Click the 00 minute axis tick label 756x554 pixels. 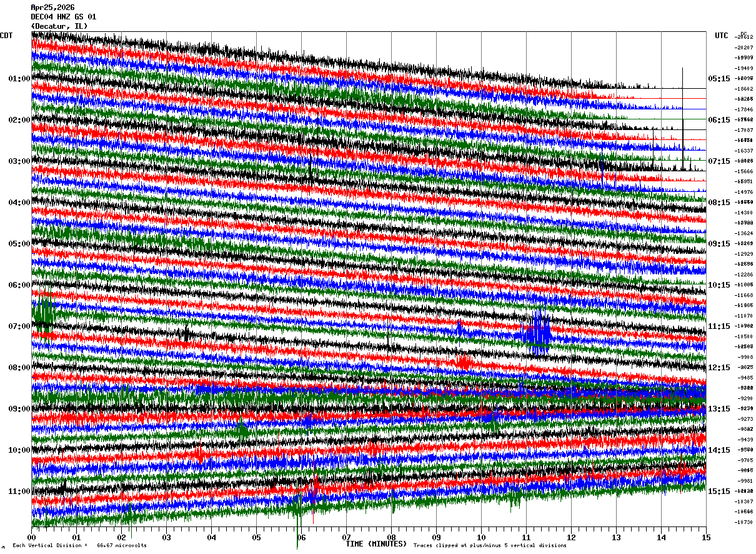point(31,537)
